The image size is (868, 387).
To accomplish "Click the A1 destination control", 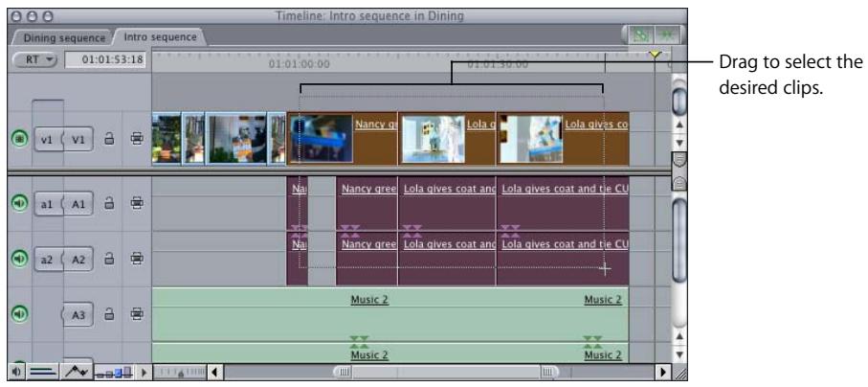I will pyautogui.click(x=78, y=204).
